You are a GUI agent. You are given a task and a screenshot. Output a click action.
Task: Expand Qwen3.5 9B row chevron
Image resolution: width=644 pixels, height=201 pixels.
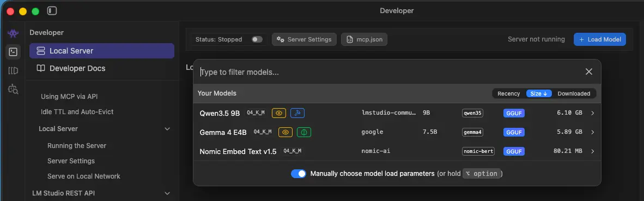click(x=592, y=113)
